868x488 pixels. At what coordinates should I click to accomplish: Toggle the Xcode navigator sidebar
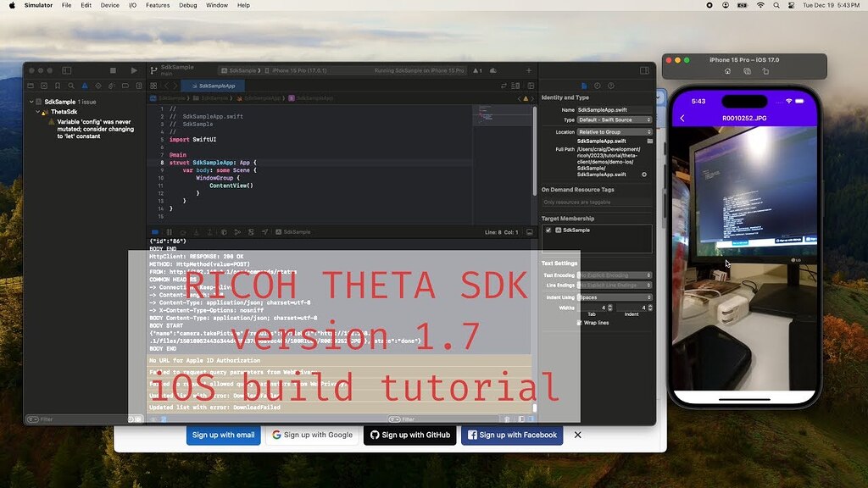[66, 70]
